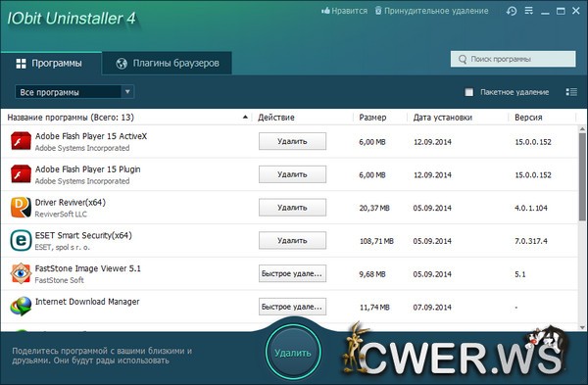Switch to the Программы tab
Image resolution: width=588 pixels, height=385 pixels.
51,63
